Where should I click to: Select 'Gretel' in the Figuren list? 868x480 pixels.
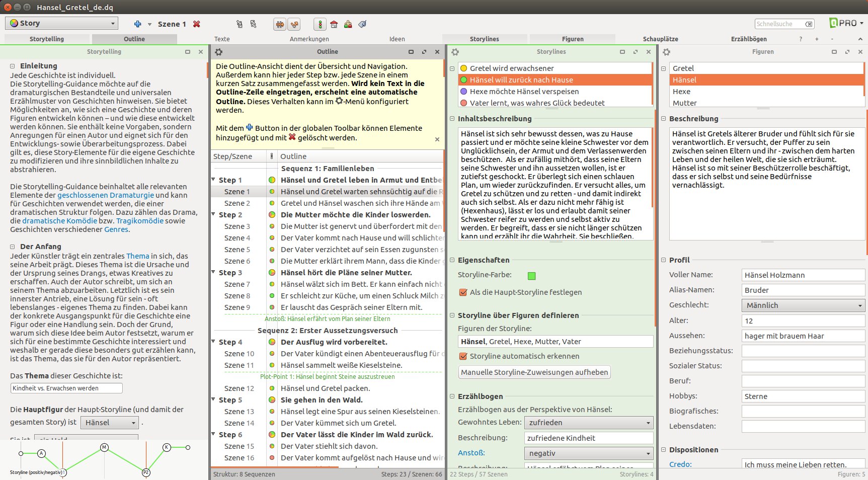tap(767, 68)
